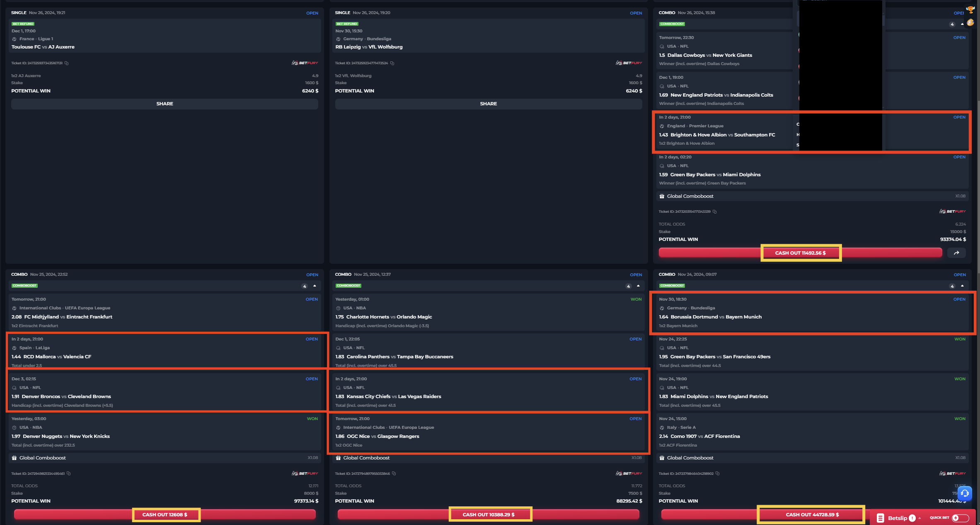This screenshot has height=525, width=980.
Task: Cash out 44728.59 $ on Nov 24 combo
Action: pos(812,514)
